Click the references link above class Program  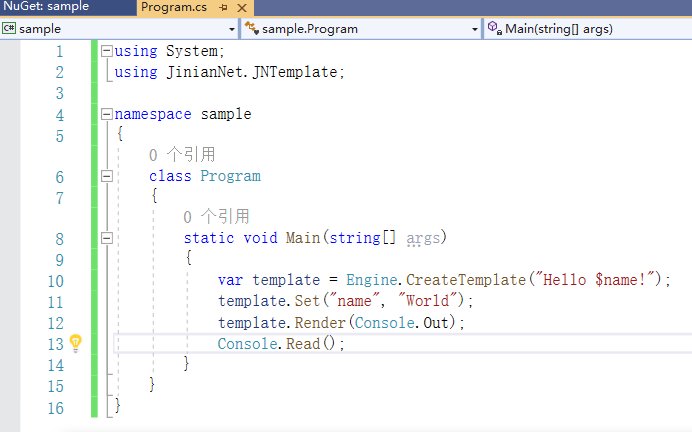tap(182, 155)
